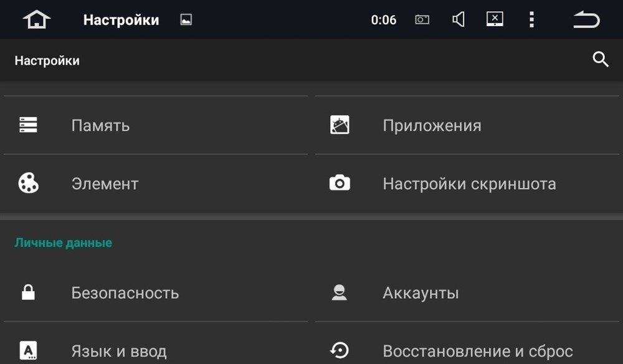Viewport: 623px width, 364px height.
Task: Open search with the magnifier icon
Action: [601, 60]
